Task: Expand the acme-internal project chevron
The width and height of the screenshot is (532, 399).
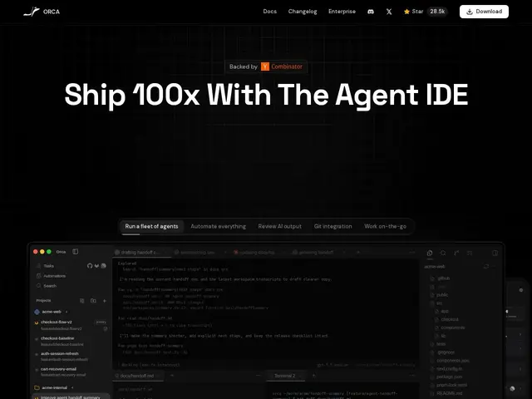Action: tap(72, 387)
